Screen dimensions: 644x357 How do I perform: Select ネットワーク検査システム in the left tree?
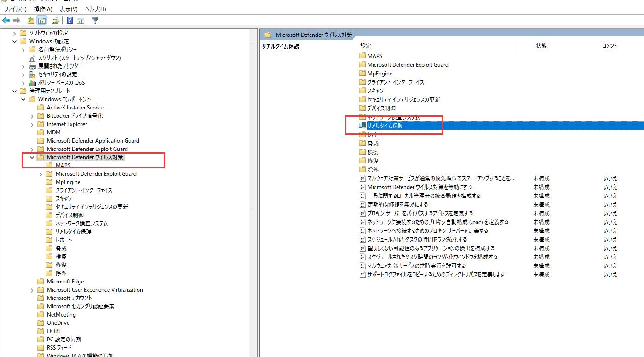coord(81,224)
